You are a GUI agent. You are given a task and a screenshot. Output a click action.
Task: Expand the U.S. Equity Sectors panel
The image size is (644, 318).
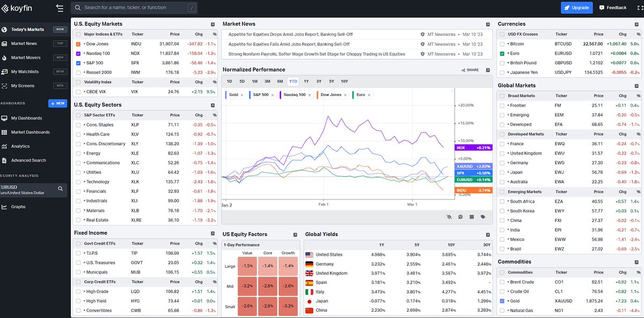(x=213, y=105)
